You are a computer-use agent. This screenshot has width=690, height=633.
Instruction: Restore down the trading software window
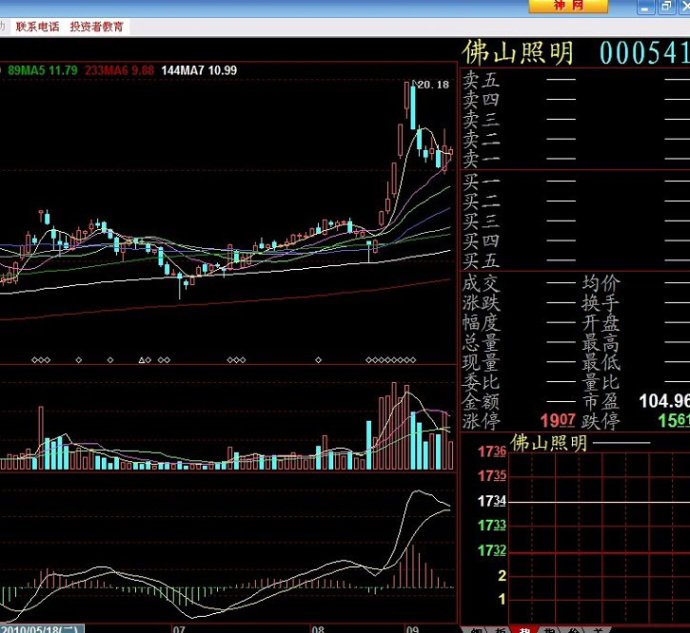pos(667,7)
